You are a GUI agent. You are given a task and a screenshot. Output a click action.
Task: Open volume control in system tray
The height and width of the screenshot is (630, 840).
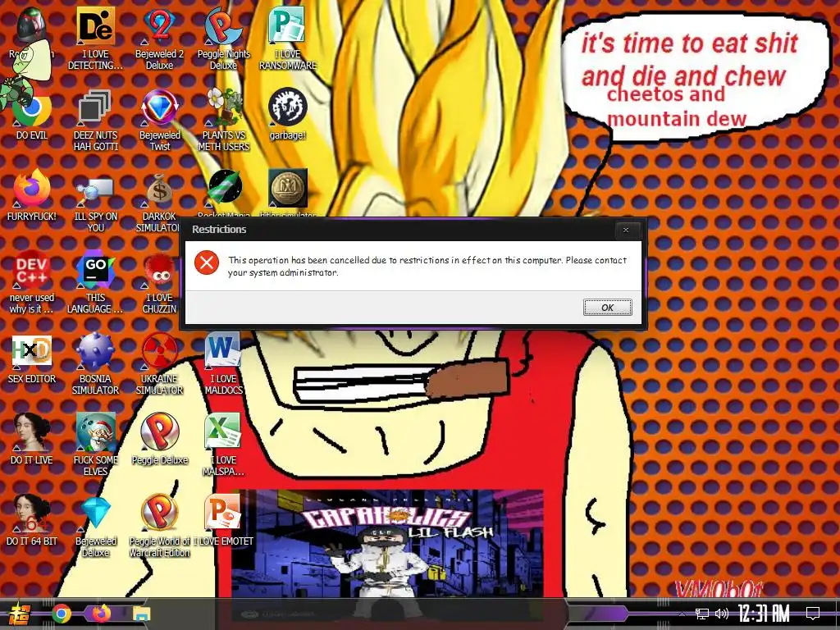pyautogui.click(x=722, y=614)
